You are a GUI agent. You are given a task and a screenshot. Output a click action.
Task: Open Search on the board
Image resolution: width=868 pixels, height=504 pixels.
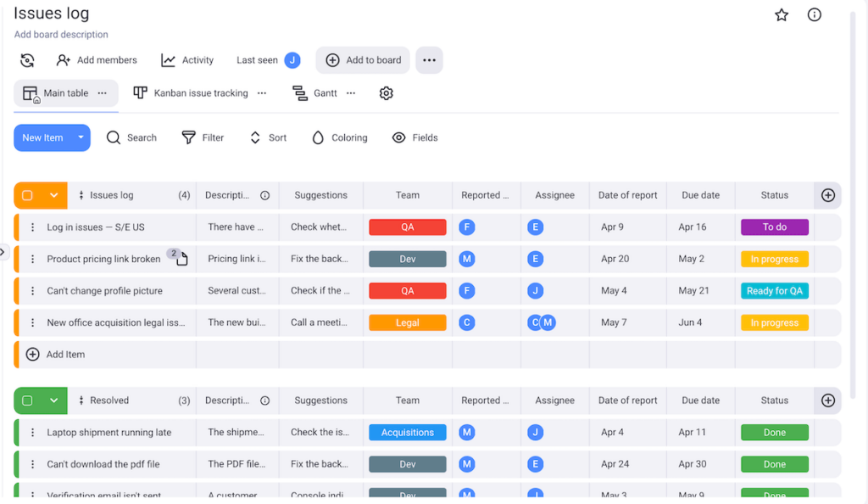pyautogui.click(x=132, y=137)
